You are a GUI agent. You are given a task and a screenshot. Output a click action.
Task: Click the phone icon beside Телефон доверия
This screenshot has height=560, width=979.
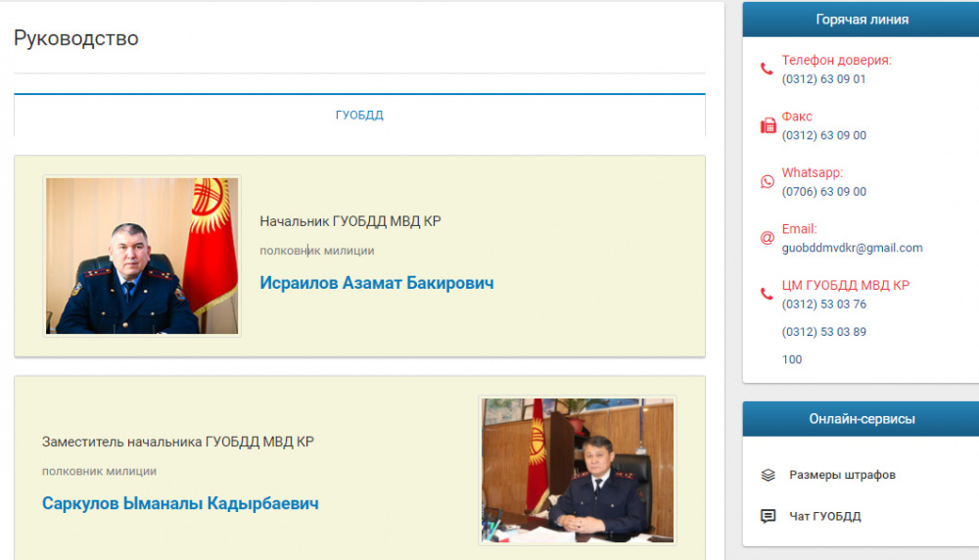[767, 70]
